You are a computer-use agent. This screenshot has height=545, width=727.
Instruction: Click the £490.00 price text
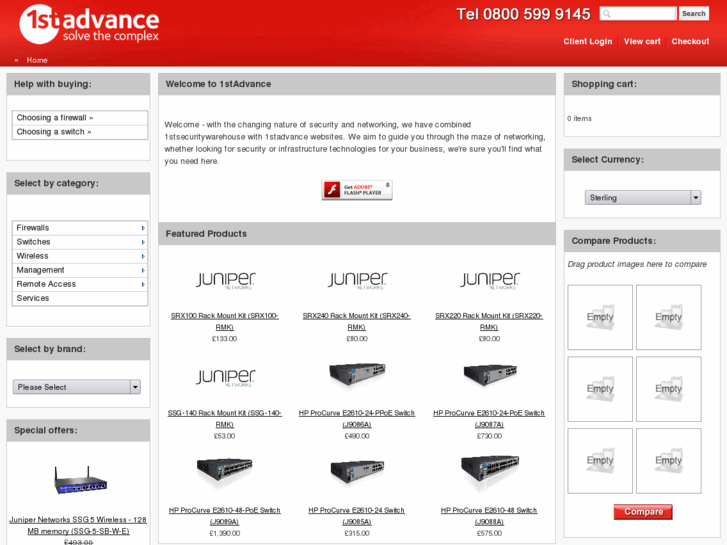(357, 436)
